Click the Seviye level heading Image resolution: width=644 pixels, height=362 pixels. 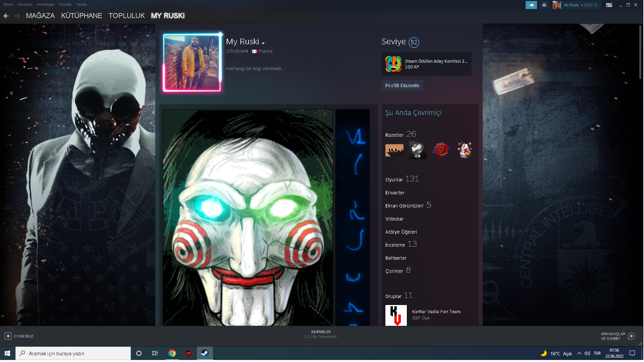(x=393, y=42)
